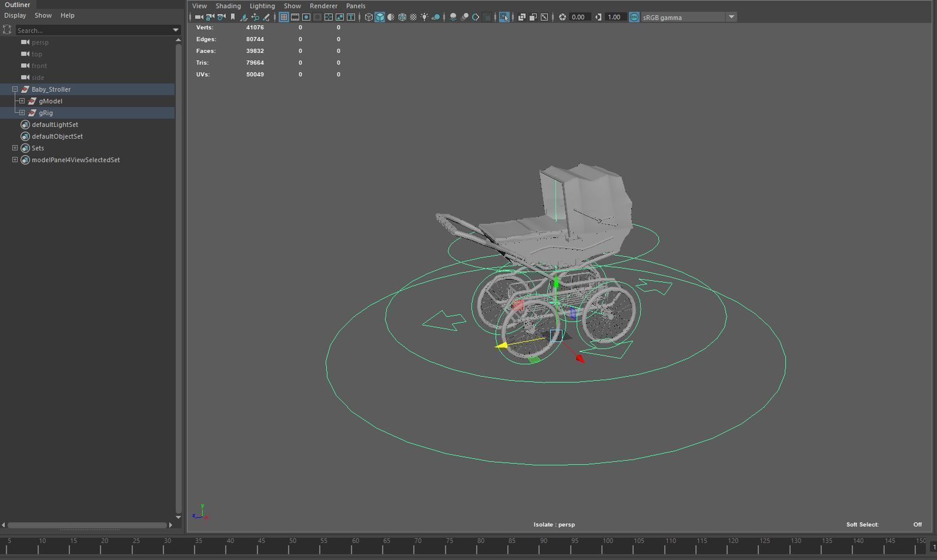Switch to Wireframe display cube icon
The image size is (937, 560).
[369, 17]
